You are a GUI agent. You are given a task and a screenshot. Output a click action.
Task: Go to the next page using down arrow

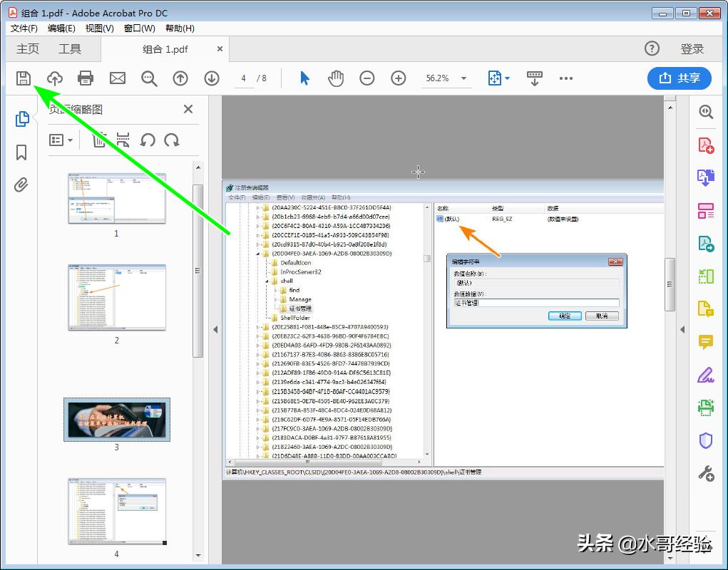coord(212,78)
